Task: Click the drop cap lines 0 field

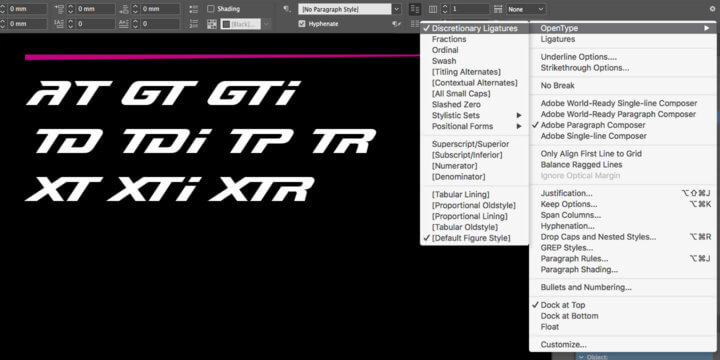Action: tap(95, 24)
